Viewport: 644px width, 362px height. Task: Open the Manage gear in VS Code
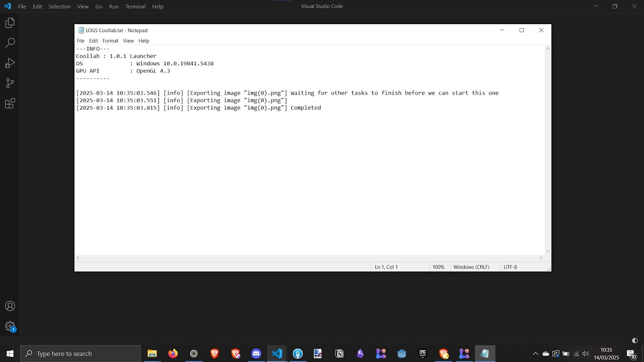tap(10, 326)
